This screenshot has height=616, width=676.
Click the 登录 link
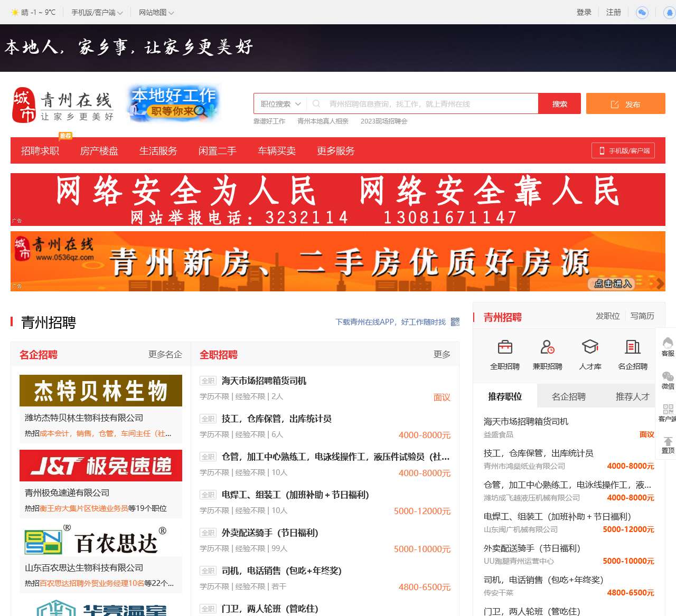584,12
